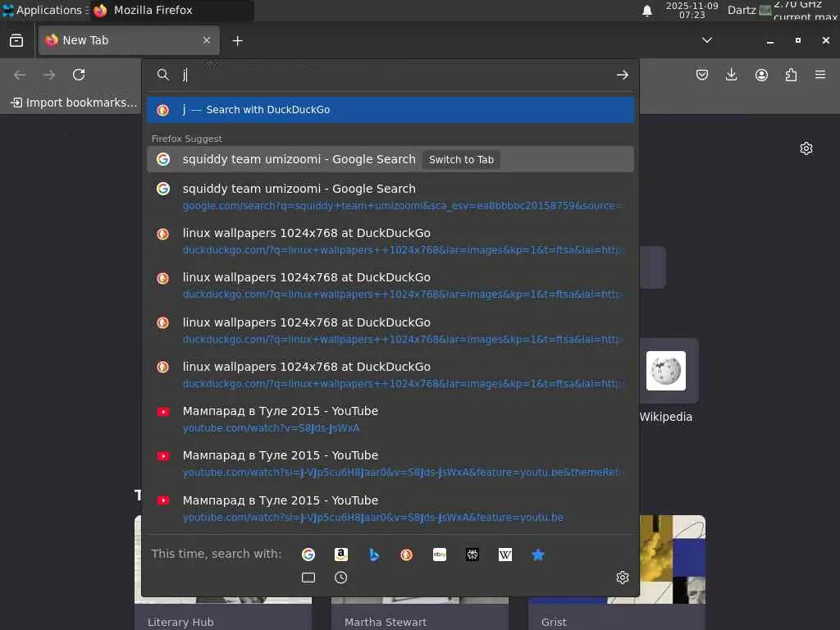Open Grist story card
The image size is (840, 630).
point(617,572)
